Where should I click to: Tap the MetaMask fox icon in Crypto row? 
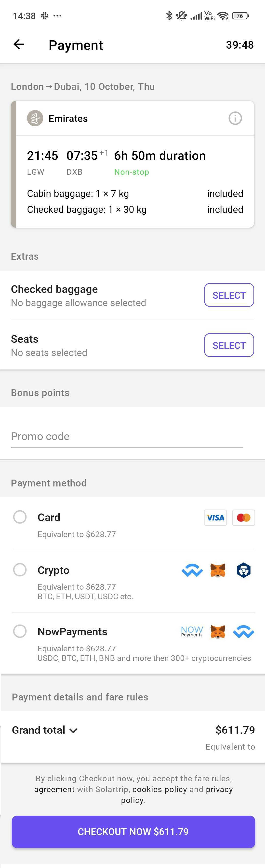pyautogui.click(x=218, y=570)
